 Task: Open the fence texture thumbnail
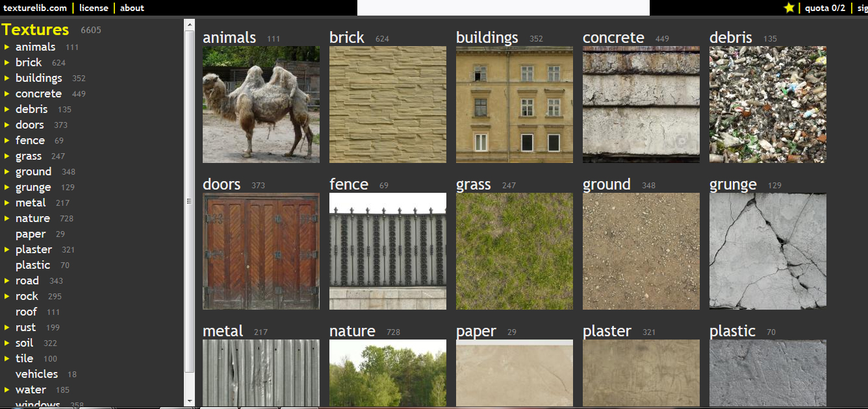tap(388, 251)
